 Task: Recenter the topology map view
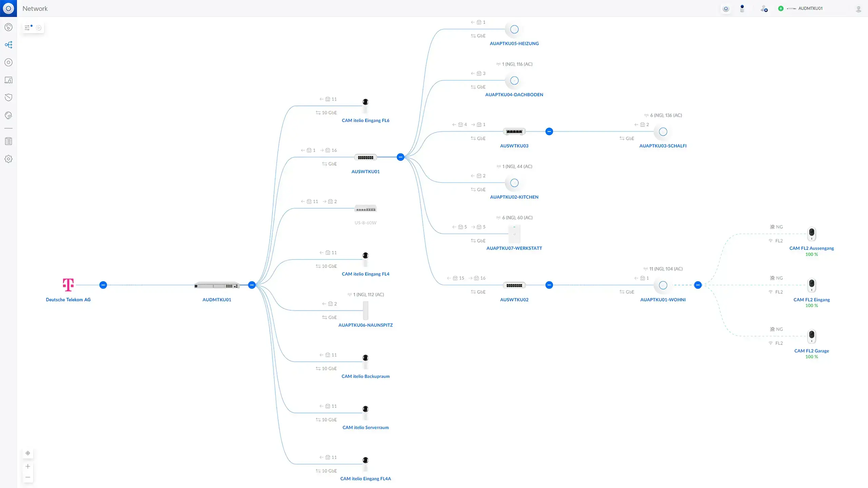[x=28, y=453]
